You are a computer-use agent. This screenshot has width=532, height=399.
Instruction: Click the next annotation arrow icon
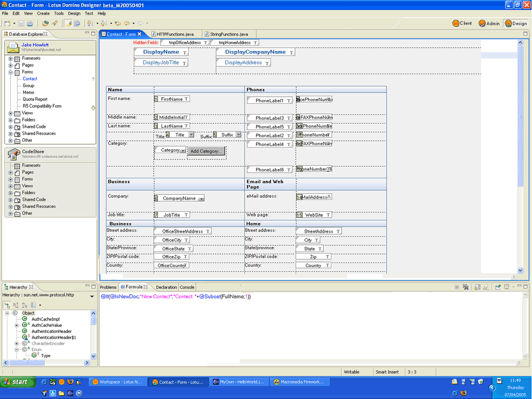pos(90,23)
